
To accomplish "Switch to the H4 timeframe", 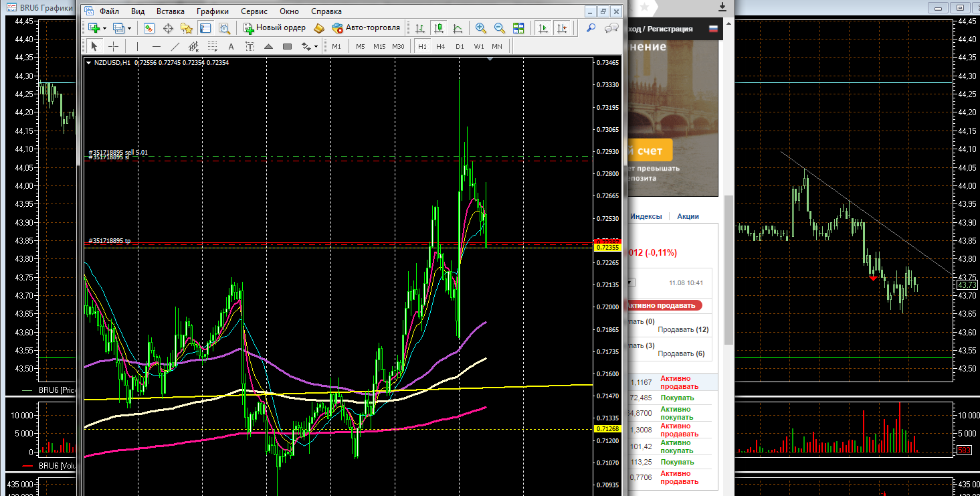I will [x=440, y=46].
